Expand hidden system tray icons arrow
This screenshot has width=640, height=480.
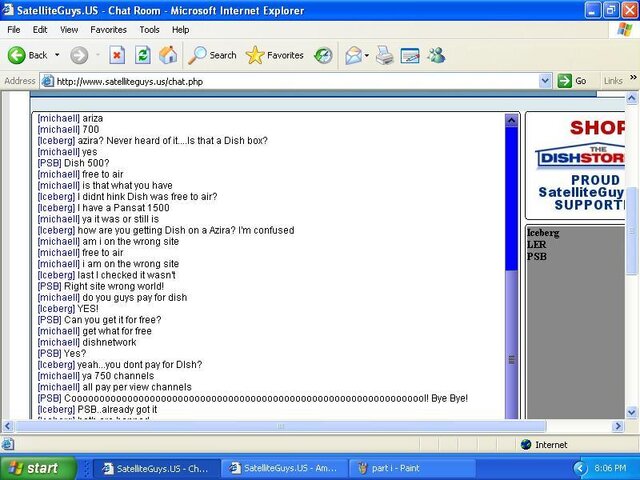(580, 468)
